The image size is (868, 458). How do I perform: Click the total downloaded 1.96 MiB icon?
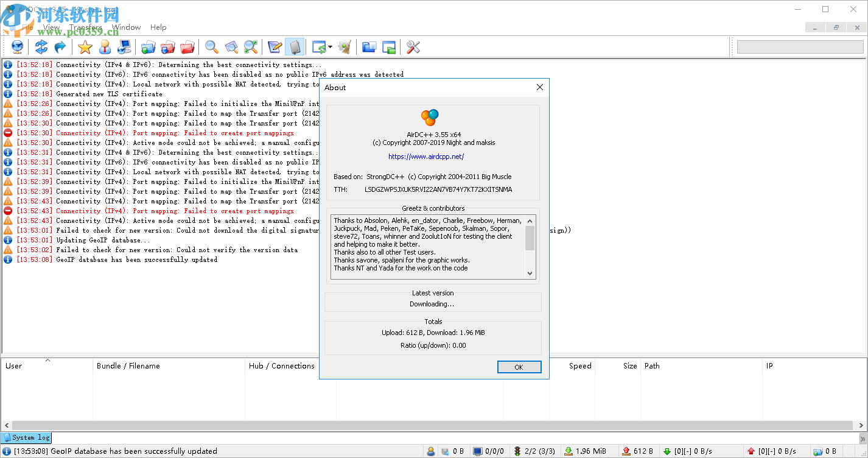(x=569, y=451)
